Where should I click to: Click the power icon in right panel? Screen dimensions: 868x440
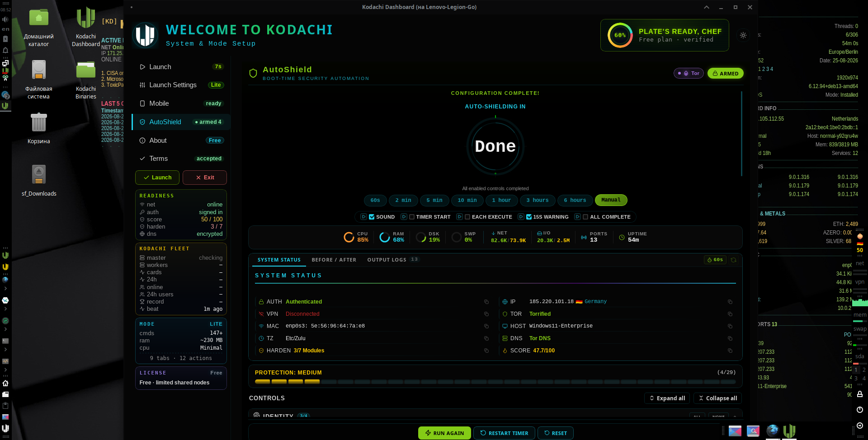(x=860, y=410)
